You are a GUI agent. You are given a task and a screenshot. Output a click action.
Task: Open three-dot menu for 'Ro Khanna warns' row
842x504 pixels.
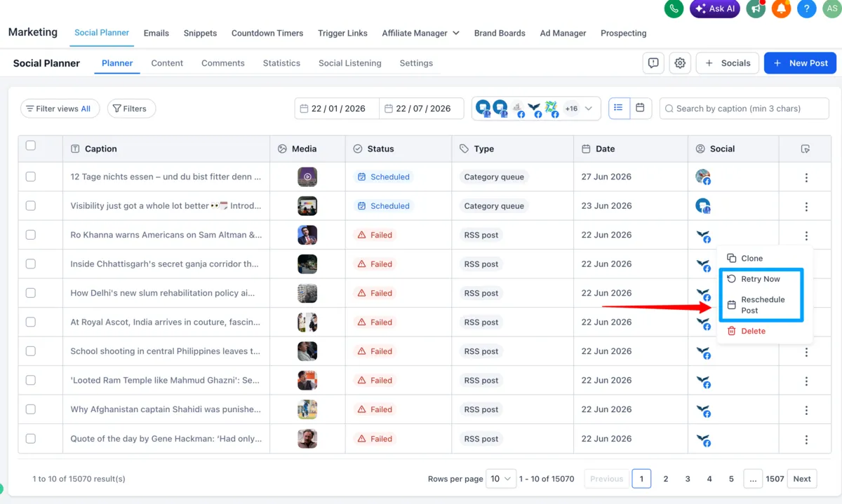pos(806,236)
